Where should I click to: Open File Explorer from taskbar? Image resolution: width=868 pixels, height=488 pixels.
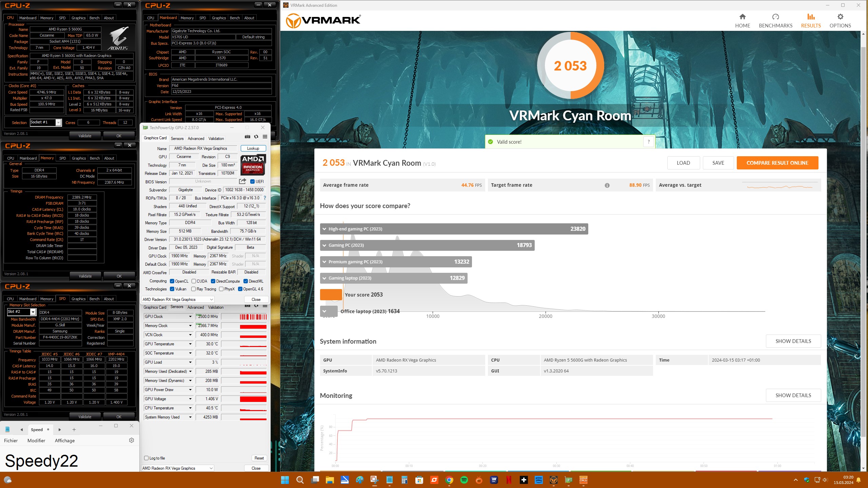(330, 480)
